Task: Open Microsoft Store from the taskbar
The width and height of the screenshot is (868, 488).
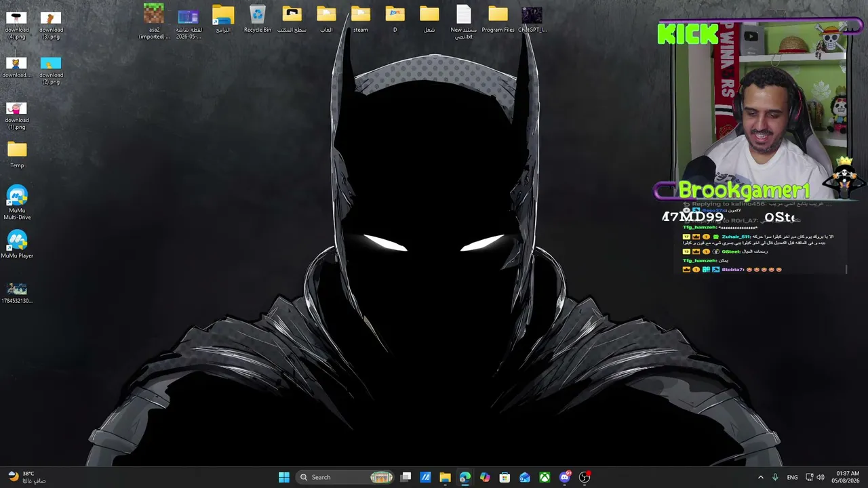Action: click(x=505, y=477)
